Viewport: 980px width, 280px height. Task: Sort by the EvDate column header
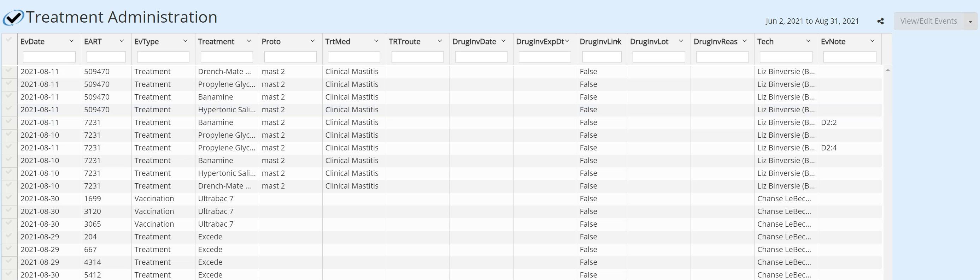[33, 42]
